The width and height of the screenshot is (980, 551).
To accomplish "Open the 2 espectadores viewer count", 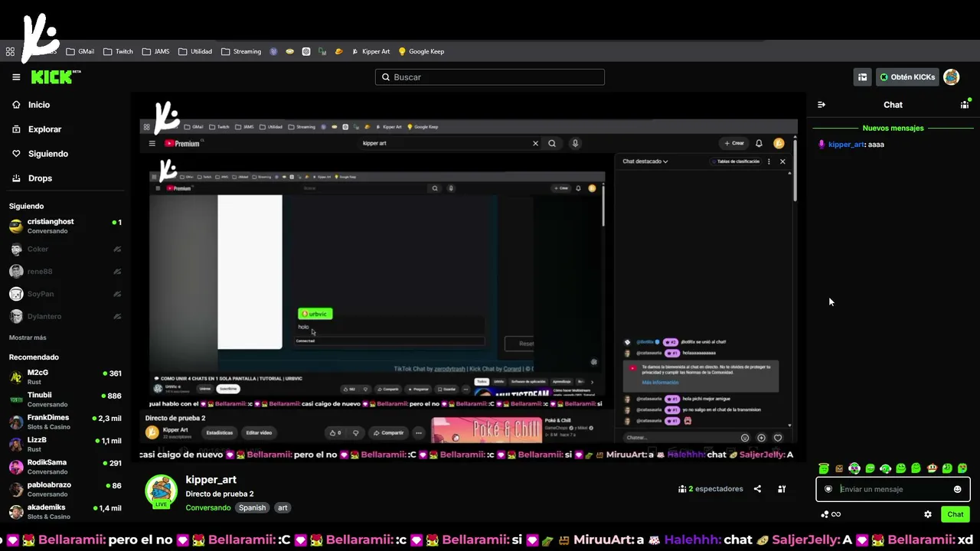I will click(710, 489).
